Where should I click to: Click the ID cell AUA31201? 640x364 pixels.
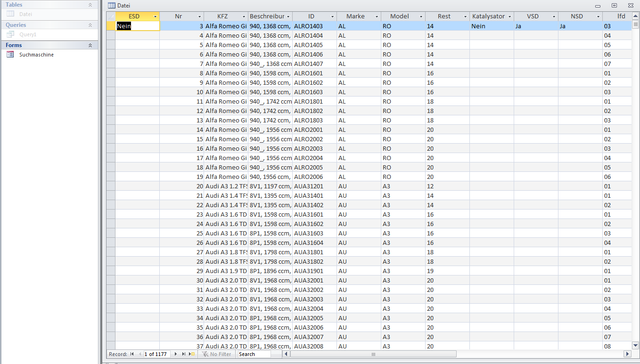[x=314, y=186]
